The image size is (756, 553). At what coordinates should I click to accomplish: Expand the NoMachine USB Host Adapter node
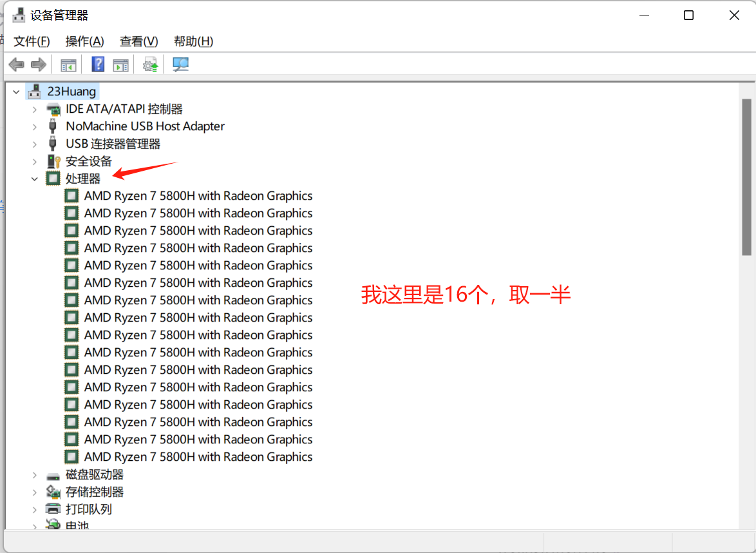click(35, 127)
